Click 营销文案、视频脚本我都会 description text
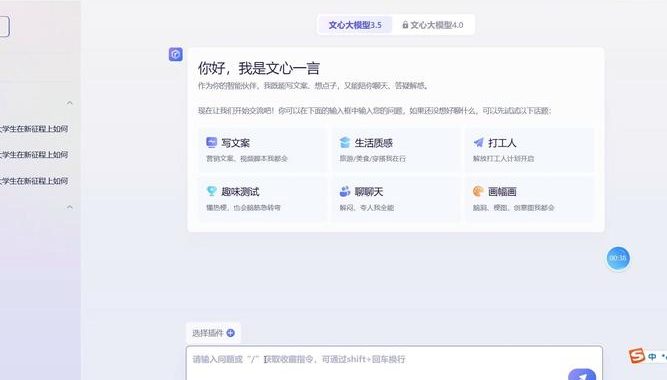 coord(247,159)
